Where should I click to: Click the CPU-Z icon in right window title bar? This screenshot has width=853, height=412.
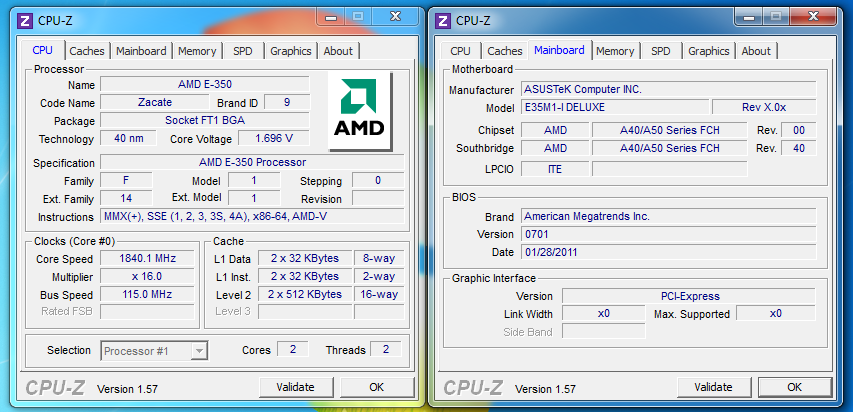[x=443, y=21]
